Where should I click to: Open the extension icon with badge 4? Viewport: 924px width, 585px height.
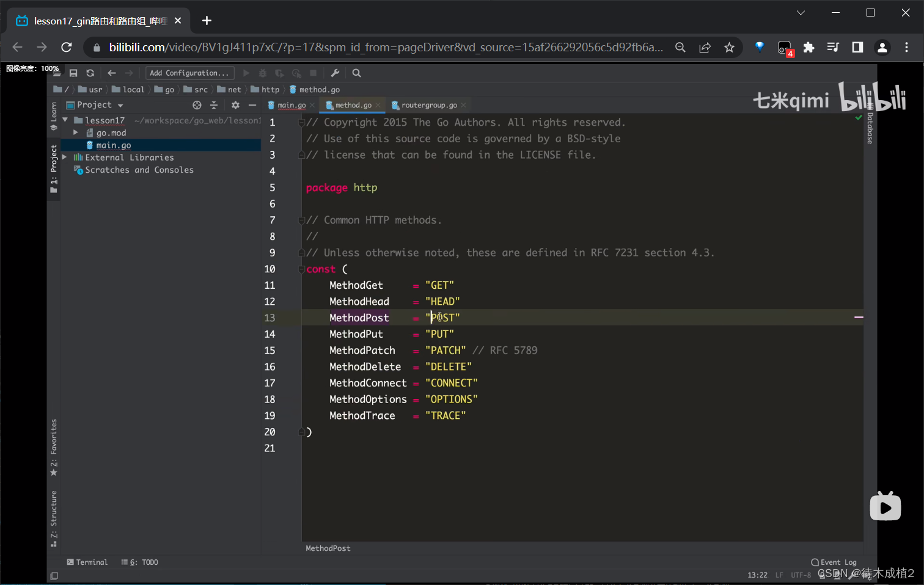coord(785,48)
